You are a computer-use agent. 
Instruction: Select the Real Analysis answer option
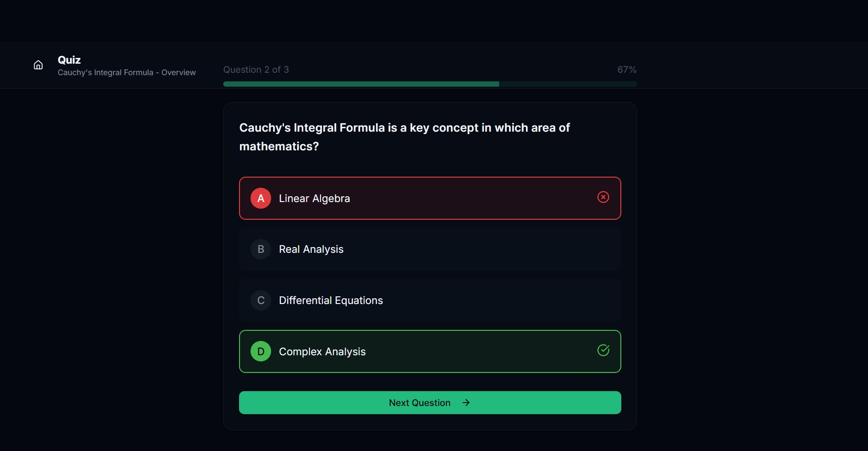tap(430, 249)
